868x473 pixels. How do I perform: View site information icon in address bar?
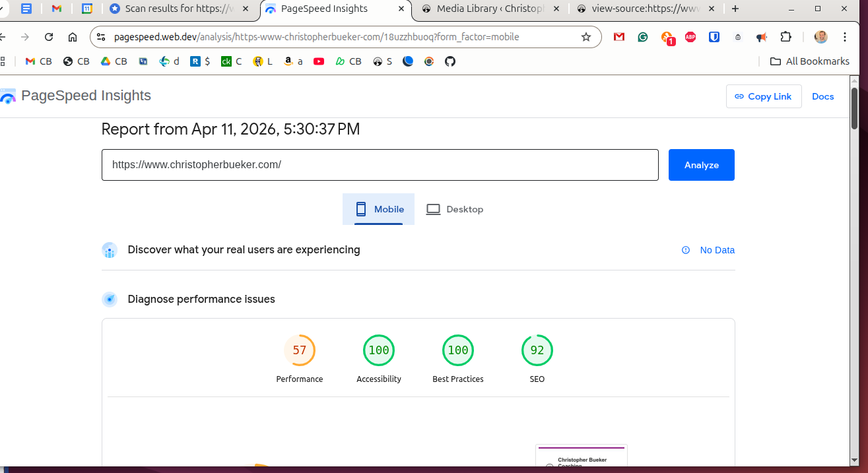coord(101,37)
